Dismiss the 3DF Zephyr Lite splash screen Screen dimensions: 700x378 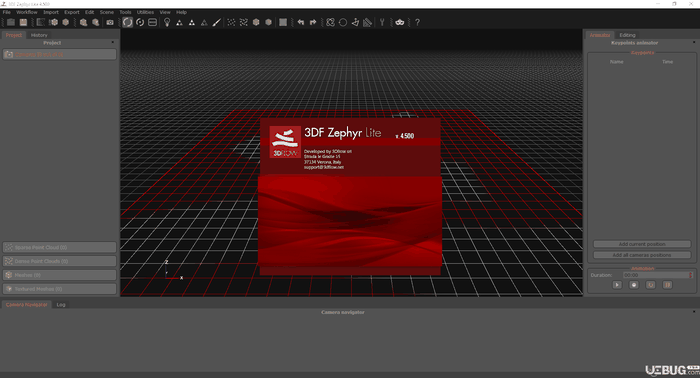click(x=350, y=196)
